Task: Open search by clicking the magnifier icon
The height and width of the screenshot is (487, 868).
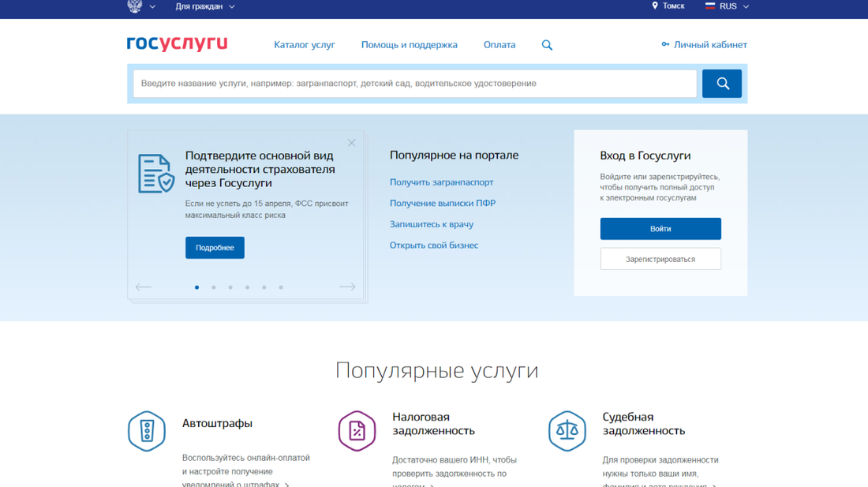Action: 547,45
